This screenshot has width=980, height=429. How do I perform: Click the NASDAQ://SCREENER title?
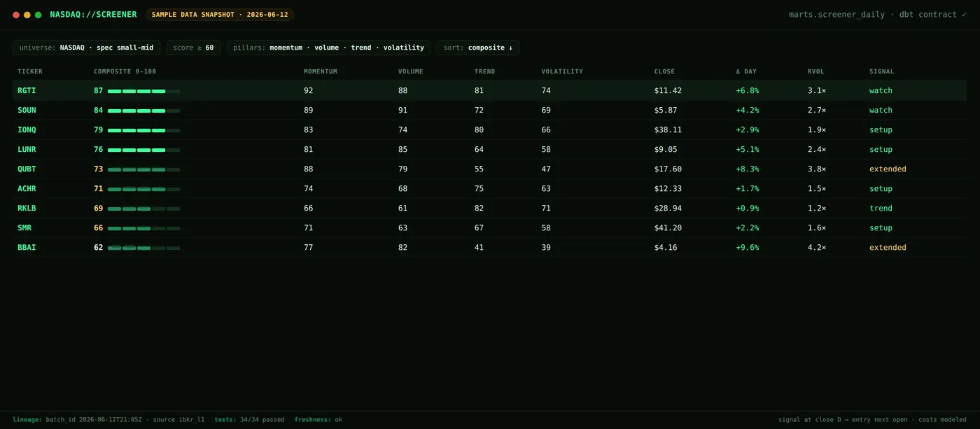(x=94, y=15)
